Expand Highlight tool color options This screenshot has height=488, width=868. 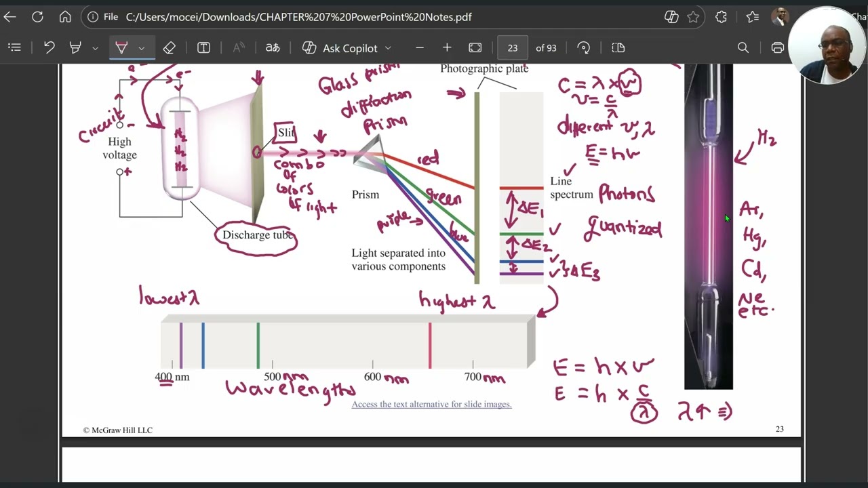coord(95,48)
